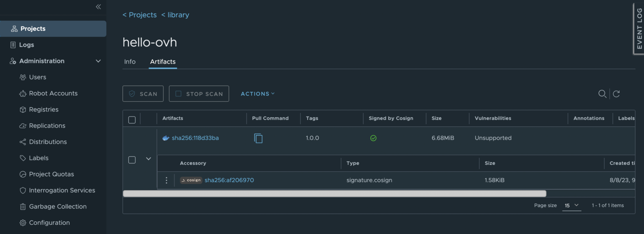The image size is (644, 234).
Task: Click the green Signed by Cosign checkmark
Action: [x=373, y=138]
